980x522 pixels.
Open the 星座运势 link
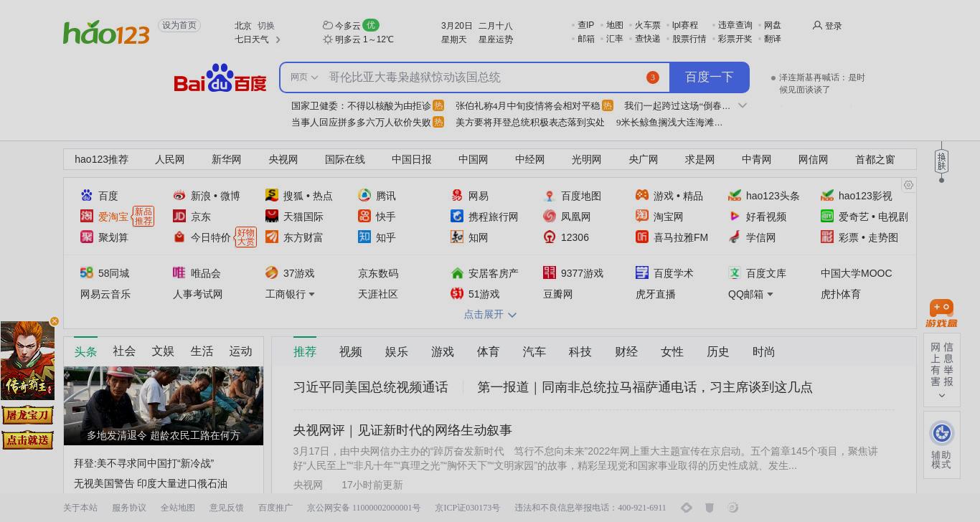[x=496, y=39]
